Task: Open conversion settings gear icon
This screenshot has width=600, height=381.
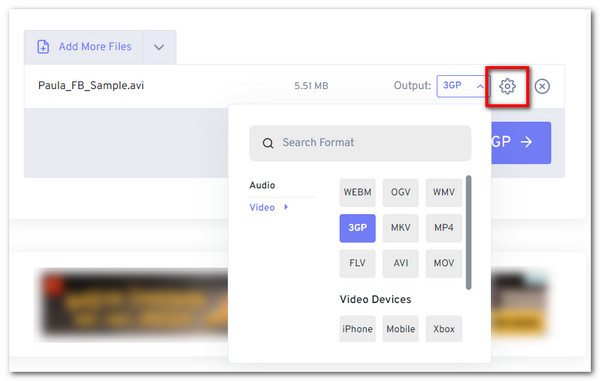Action: 507,86
